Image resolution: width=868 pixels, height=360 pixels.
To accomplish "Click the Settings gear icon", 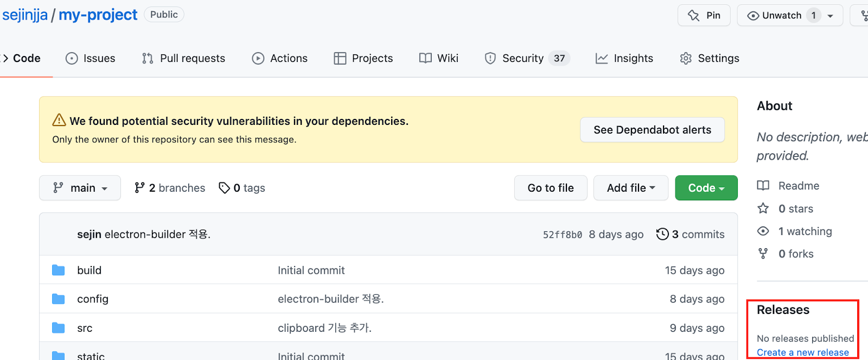I will click(x=686, y=58).
